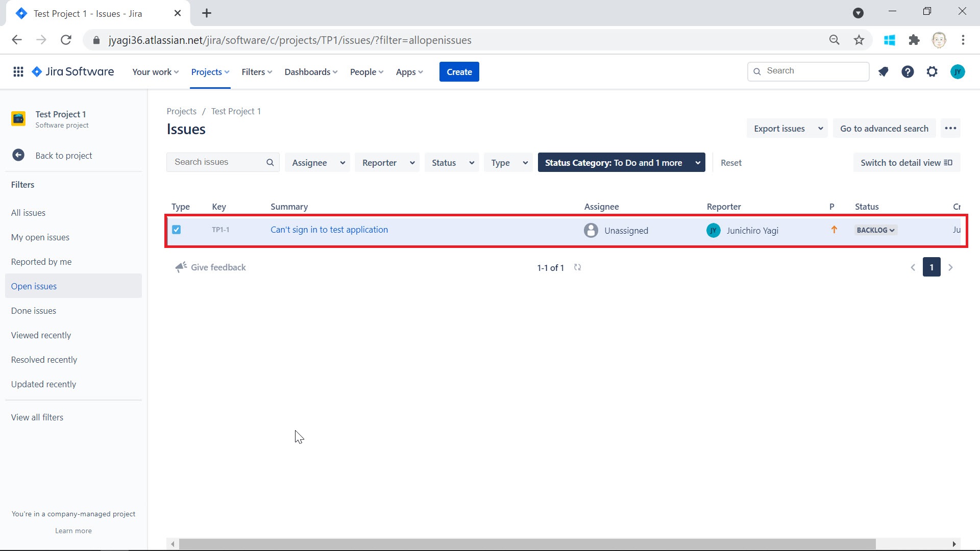Open the Atlassian app switcher grid

pos(18,71)
